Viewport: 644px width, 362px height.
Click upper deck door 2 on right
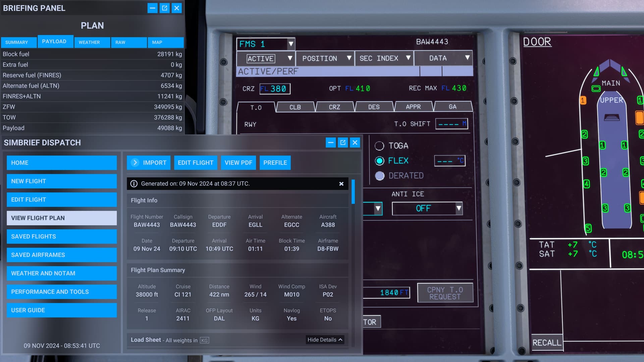click(626, 173)
